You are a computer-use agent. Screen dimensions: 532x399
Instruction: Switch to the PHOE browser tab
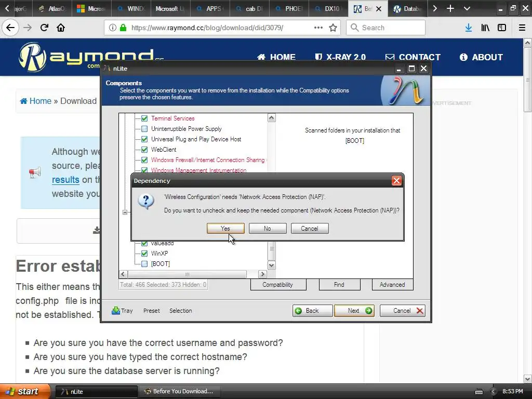click(x=289, y=8)
